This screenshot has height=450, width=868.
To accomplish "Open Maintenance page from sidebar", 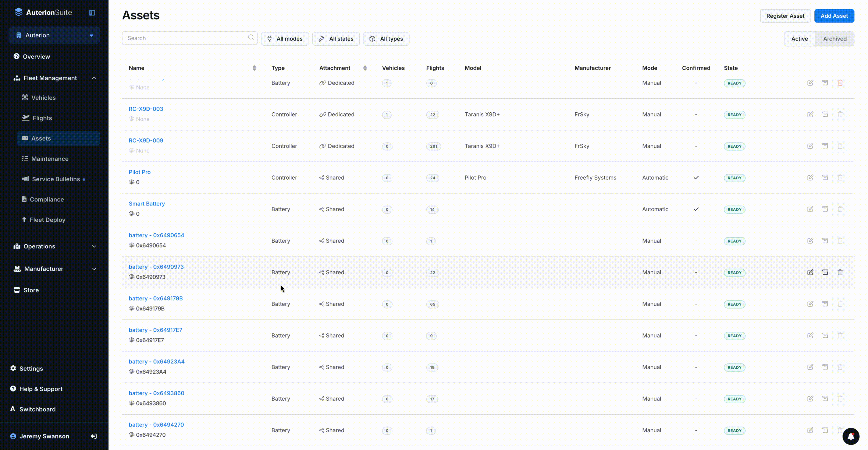I will [50, 159].
